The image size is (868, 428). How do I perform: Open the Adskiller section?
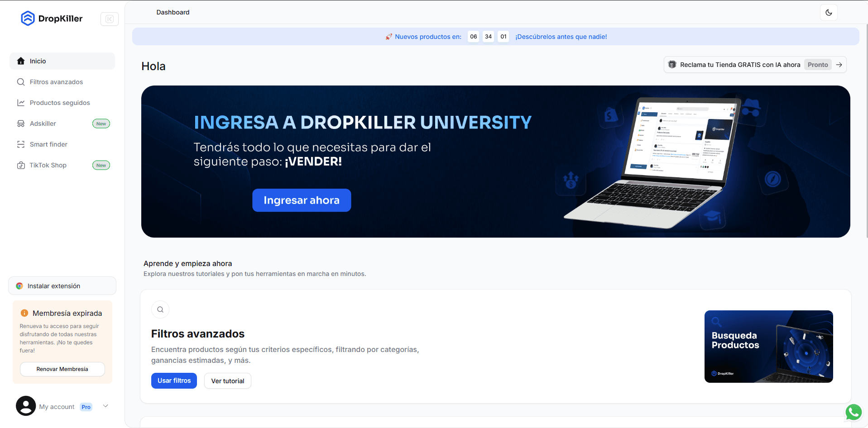[62, 124]
